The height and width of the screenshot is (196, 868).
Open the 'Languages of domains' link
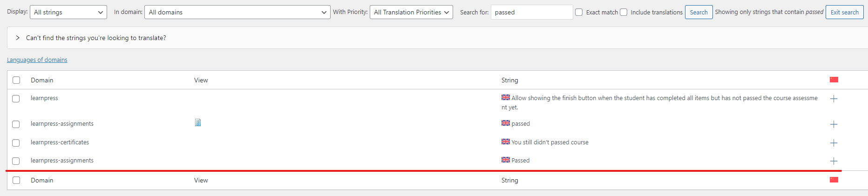click(37, 60)
